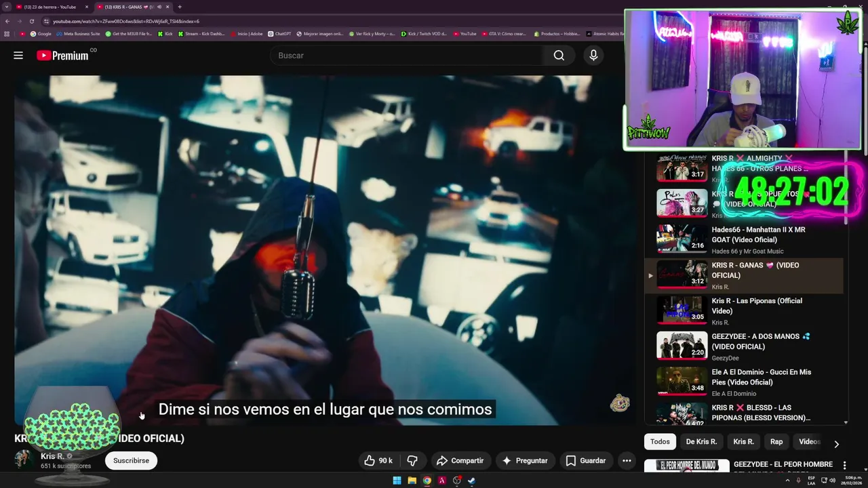The width and height of the screenshot is (868, 488).
Task: Close the 23 de herrera tab
Action: pyautogui.click(x=87, y=7)
